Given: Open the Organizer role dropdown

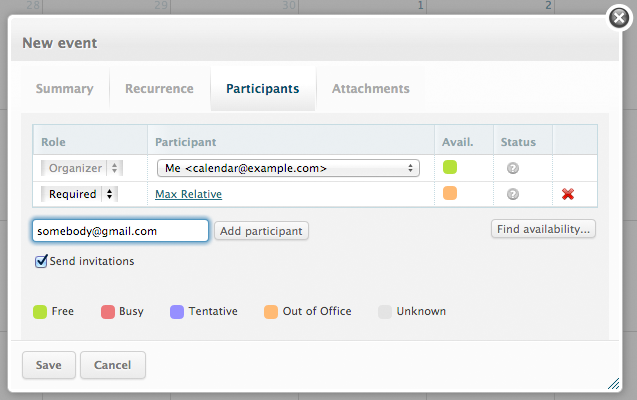Looking at the screenshot, I should (x=82, y=168).
